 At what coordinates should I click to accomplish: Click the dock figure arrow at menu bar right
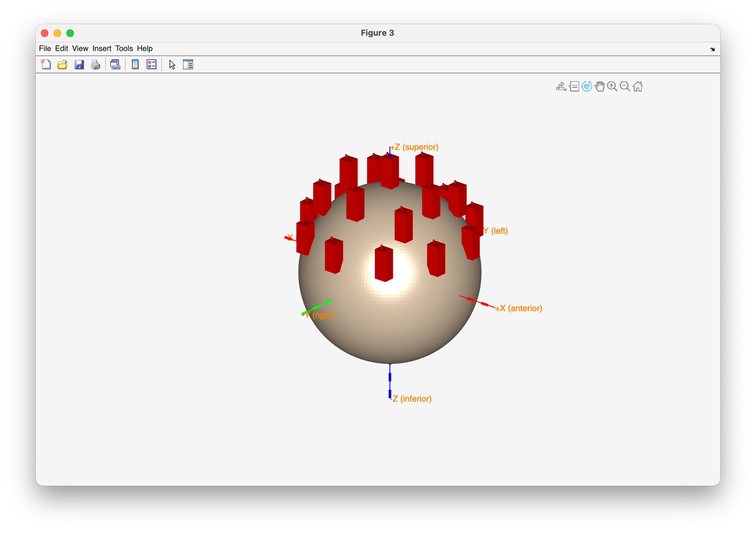click(712, 49)
